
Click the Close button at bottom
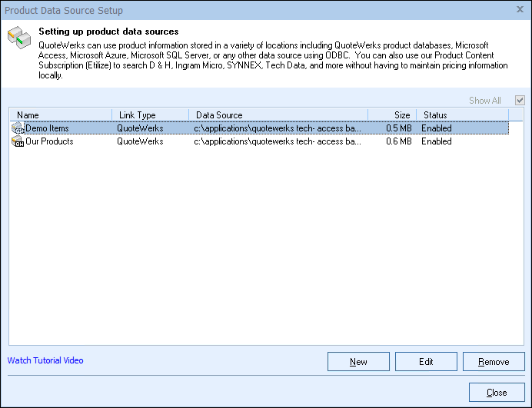[x=497, y=393]
